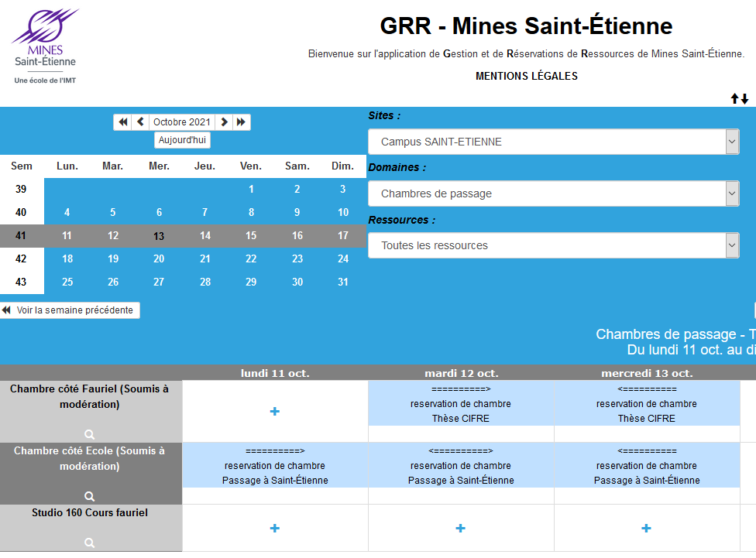Viewport: 756px width, 558px height.
Task: Select week 39 in the calendar
Action: (x=21, y=189)
